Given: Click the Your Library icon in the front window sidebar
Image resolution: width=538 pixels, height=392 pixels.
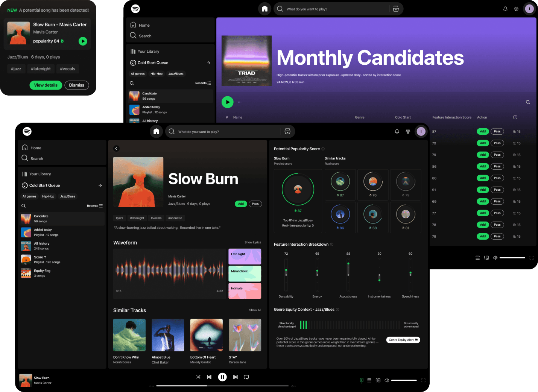Looking at the screenshot, I should tap(24, 174).
